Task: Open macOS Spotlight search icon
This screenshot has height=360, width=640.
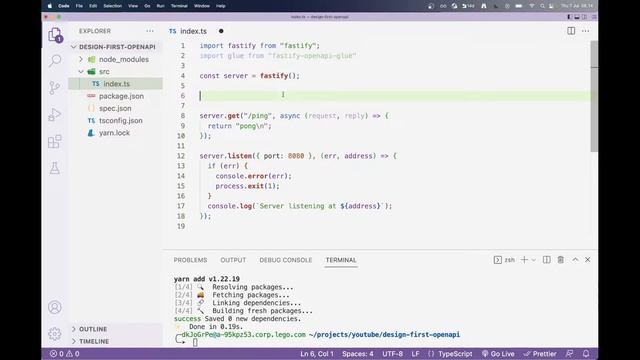Action: point(542,6)
